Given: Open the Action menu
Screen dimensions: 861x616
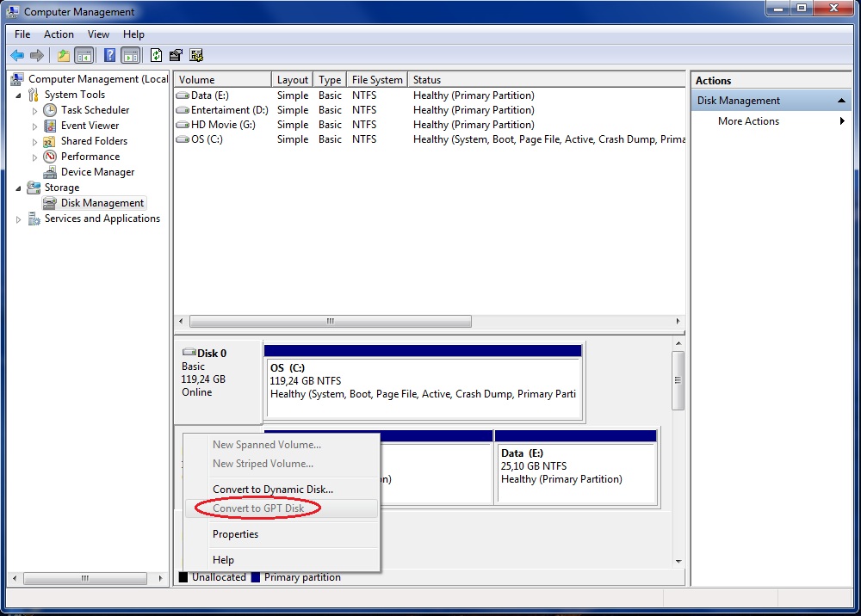Looking at the screenshot, I should tap(59, 34).
